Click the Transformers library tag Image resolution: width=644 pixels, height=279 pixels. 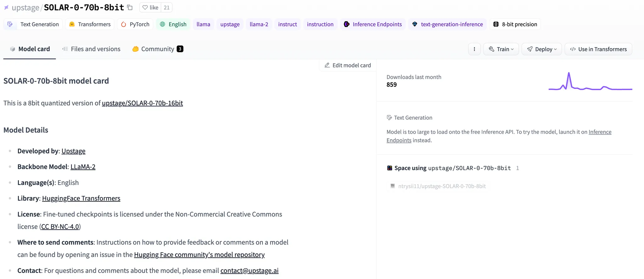(x=90, y=24)
